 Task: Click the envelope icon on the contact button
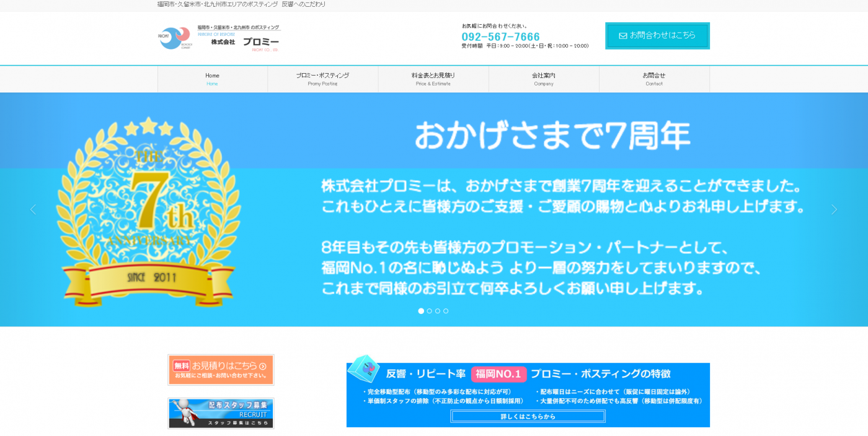tap(622, 36)
